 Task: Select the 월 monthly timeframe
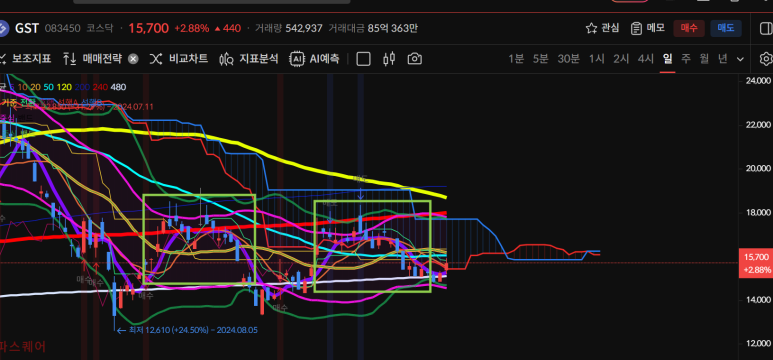[x=704, y=59]
